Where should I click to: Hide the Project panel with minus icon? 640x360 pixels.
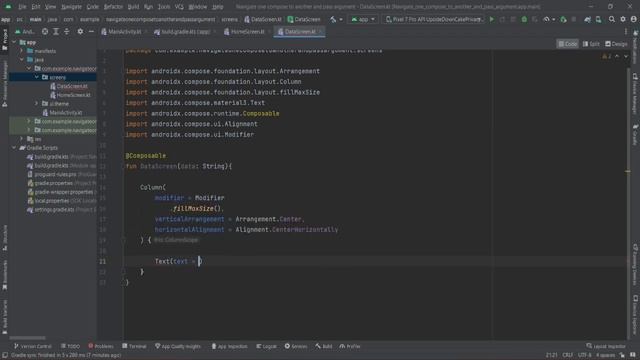(x=91, y=31)
